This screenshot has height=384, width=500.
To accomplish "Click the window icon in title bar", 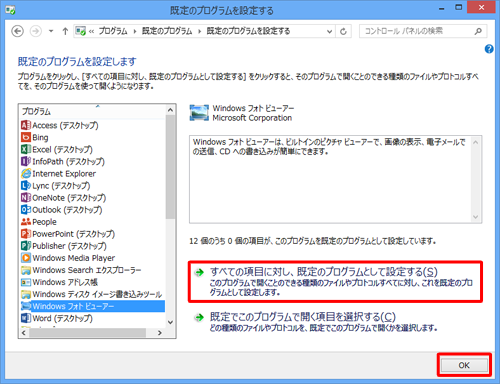I will [10, 9].
